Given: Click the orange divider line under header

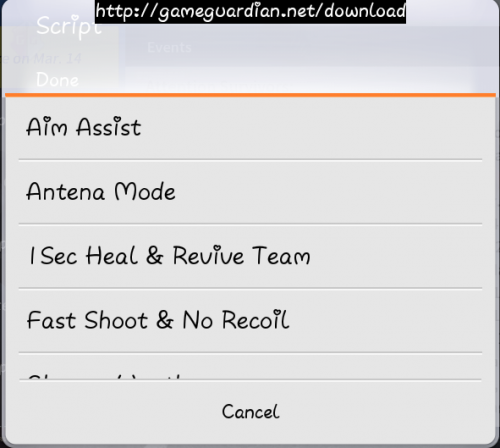Looking at the screenshot, I should pyautogui.click(x=250, y=95).
